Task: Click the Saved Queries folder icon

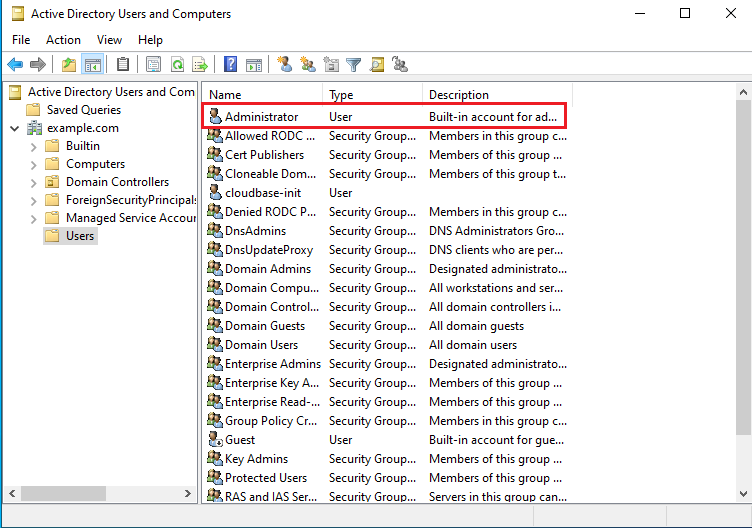Action: click(x=33, y=110)
